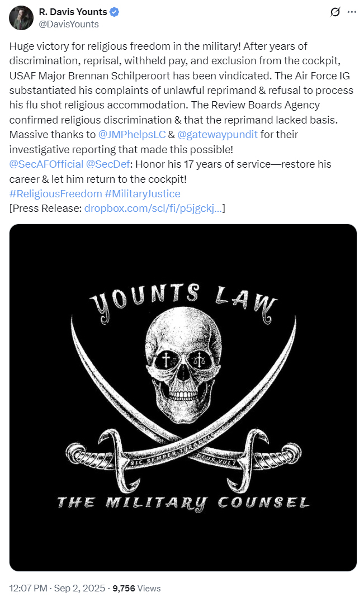Click the Sep 2, 2025 date
The width and height of the screenshot is (364, 597).
pyautogui.click(x=79, y=588)
